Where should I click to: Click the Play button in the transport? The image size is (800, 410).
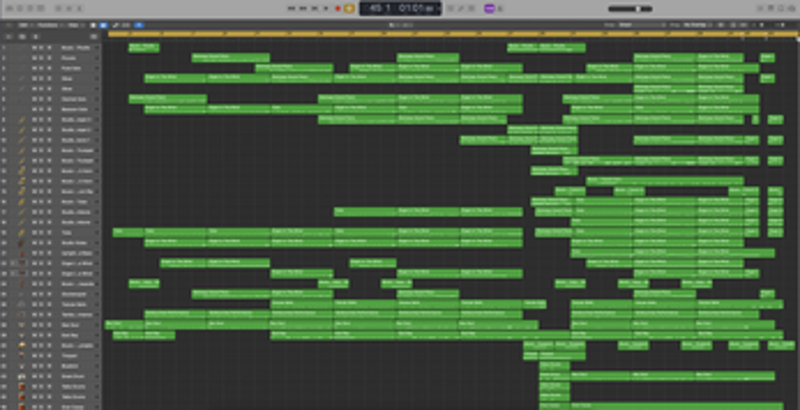(x=326, y=8)
